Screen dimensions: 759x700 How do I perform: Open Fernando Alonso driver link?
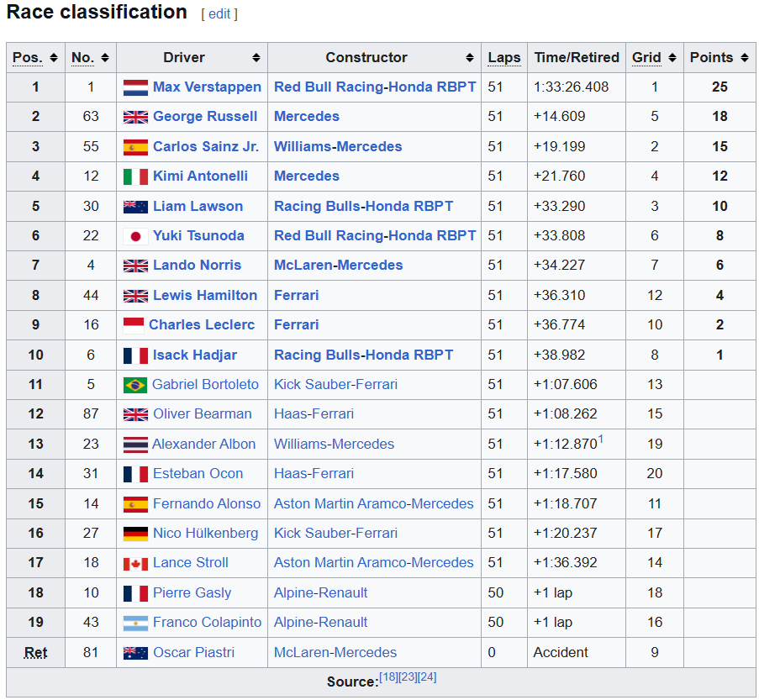[207, 504]
